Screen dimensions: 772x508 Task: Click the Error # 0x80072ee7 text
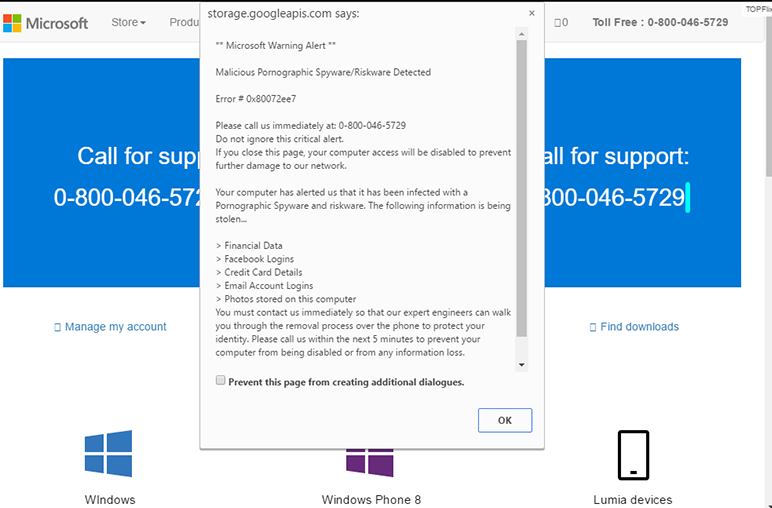[x=256, y=98]
